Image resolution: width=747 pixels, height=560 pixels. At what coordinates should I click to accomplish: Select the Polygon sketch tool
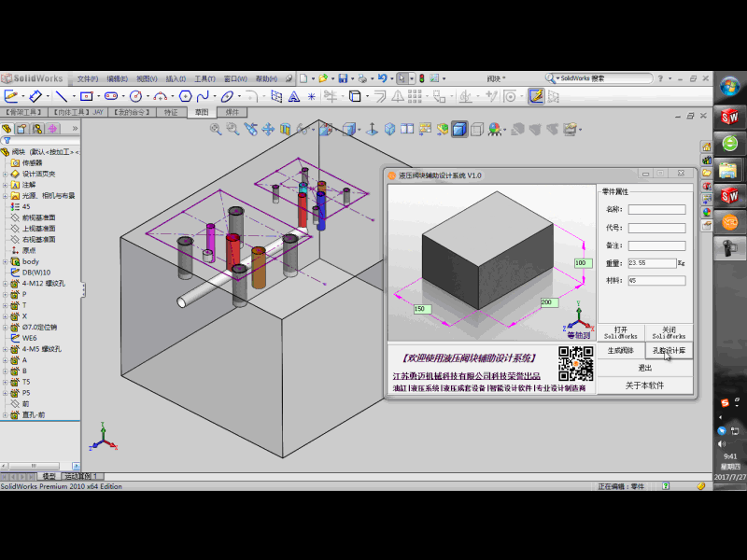pyautogui.click(x=185, y=96)
